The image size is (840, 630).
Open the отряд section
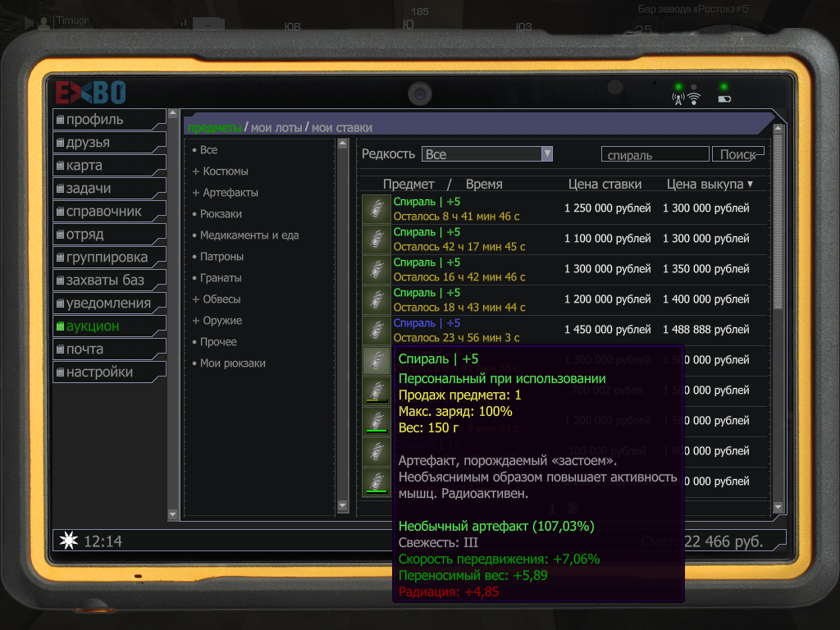pos(109,235)
